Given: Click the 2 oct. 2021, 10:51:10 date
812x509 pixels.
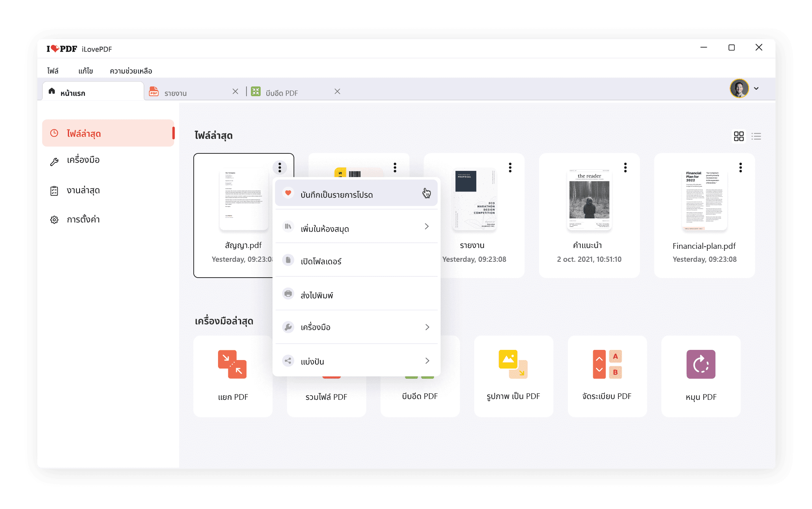Looking at the screenshot, I should point(589,259).
